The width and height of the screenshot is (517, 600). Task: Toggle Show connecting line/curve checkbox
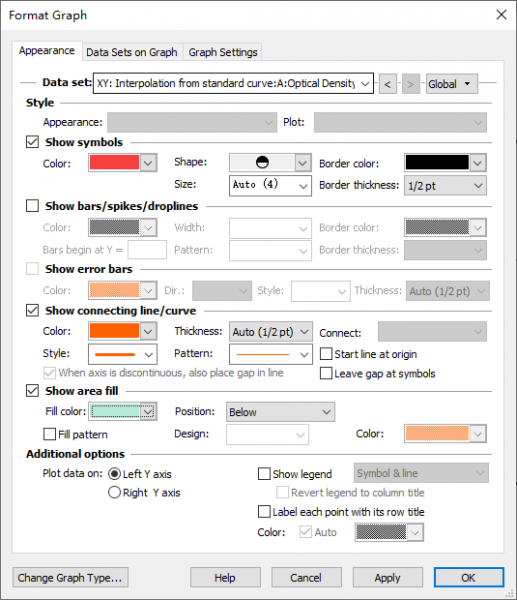point(33,310)
